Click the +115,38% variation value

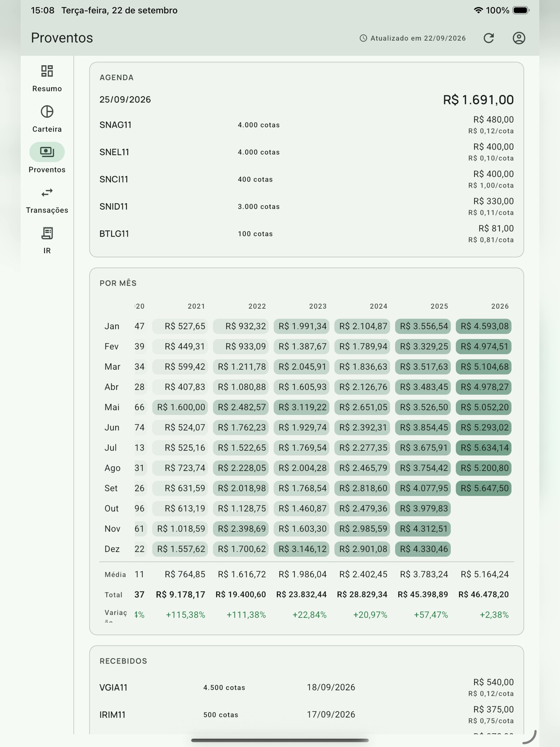pos(185,615)
